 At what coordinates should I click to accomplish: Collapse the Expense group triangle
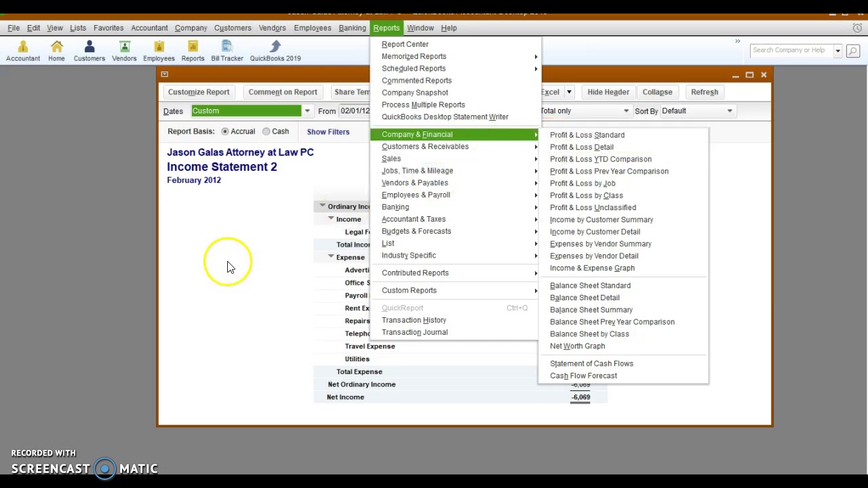(331, 257)
